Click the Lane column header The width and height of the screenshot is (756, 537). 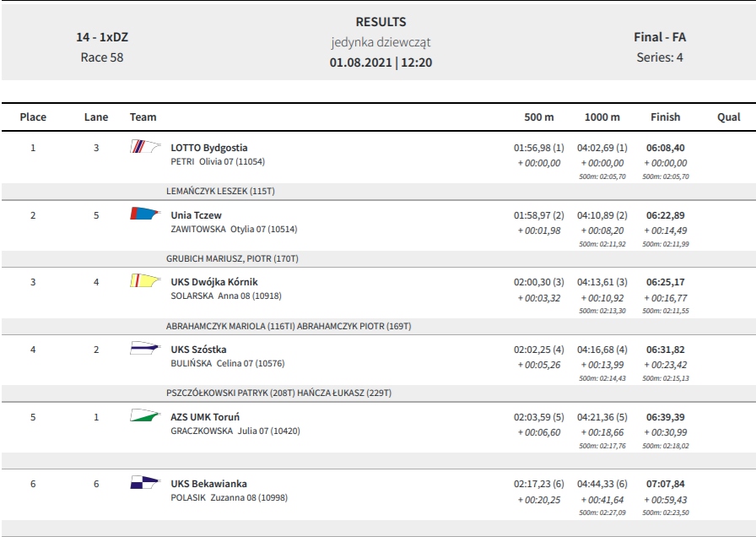click(x=96, y=117)
